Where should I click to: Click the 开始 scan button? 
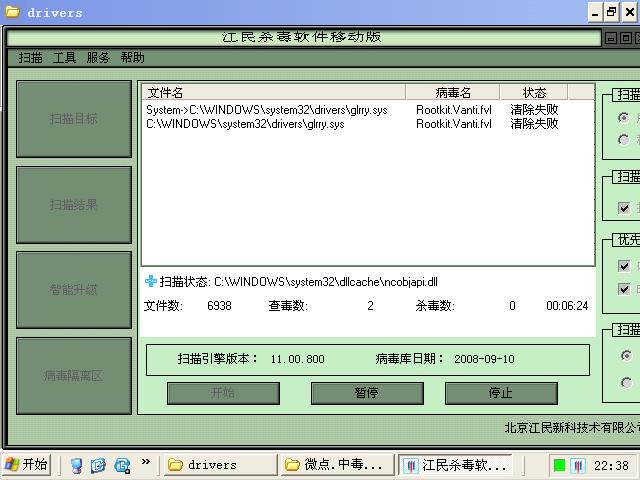(223, 393)
